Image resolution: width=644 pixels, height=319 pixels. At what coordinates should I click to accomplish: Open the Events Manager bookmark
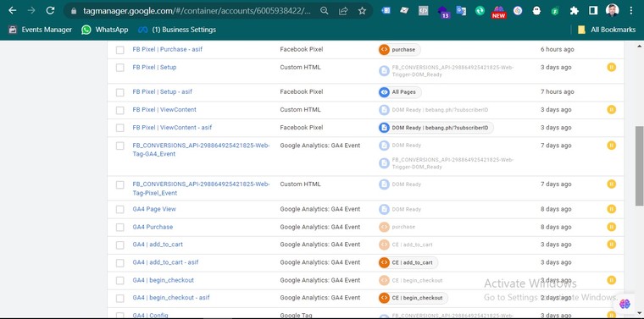(x=40, y=30)
